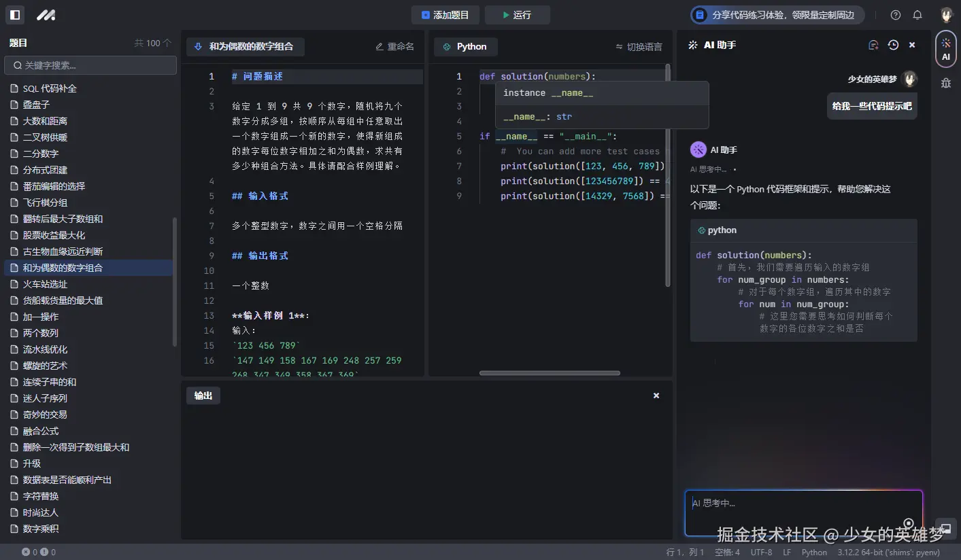The height and width of the screenshot is (560, 961).
Task: Click the code editor horizontal scrollbar
Action: [x=550, y=372]
